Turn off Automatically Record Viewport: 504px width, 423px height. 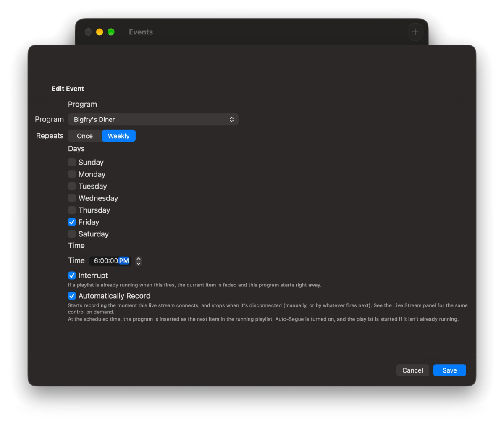pos(72,296)
